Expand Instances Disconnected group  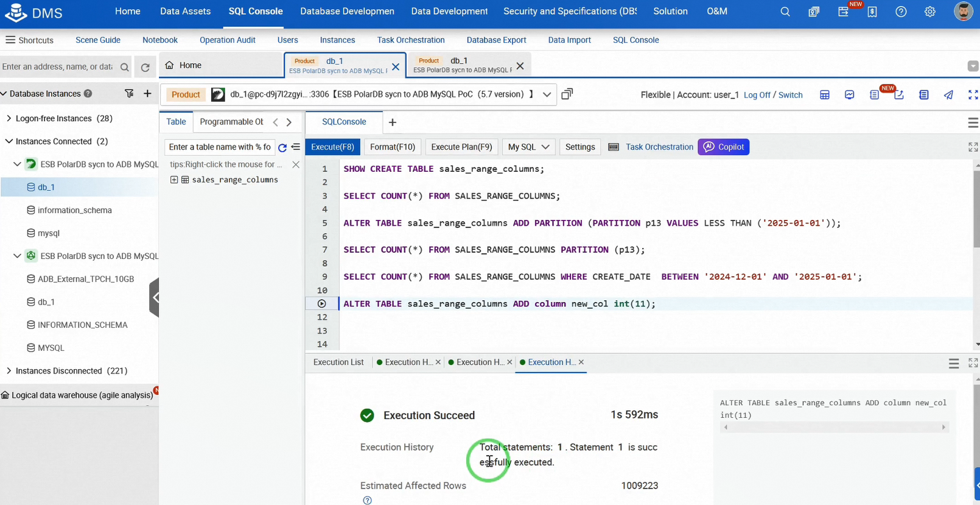9,370
